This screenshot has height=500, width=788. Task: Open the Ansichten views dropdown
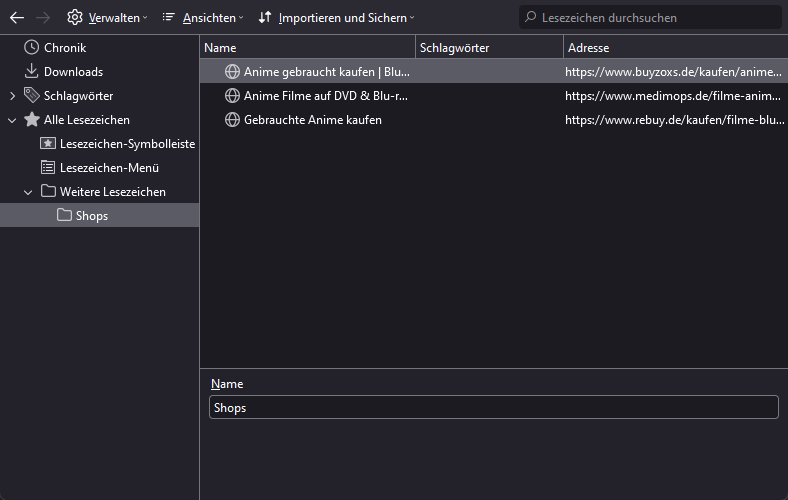tap(202, 17)
